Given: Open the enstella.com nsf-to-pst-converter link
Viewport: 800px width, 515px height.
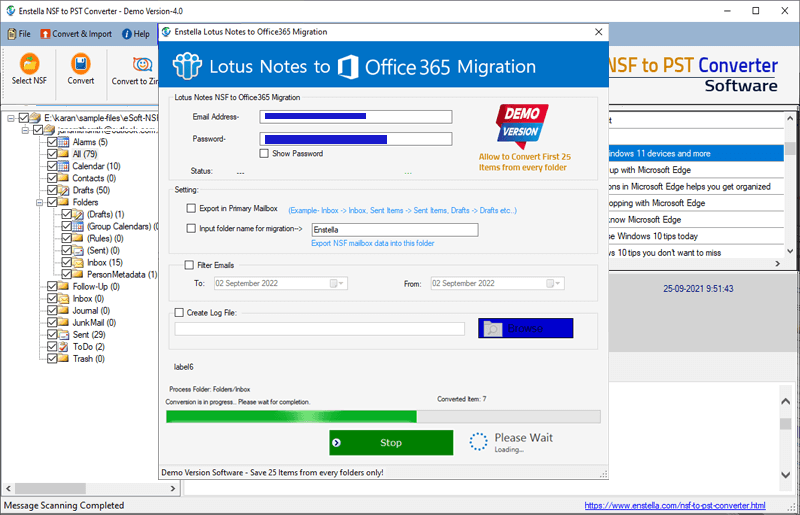Looking at the screenshot, I should point(674,505).
